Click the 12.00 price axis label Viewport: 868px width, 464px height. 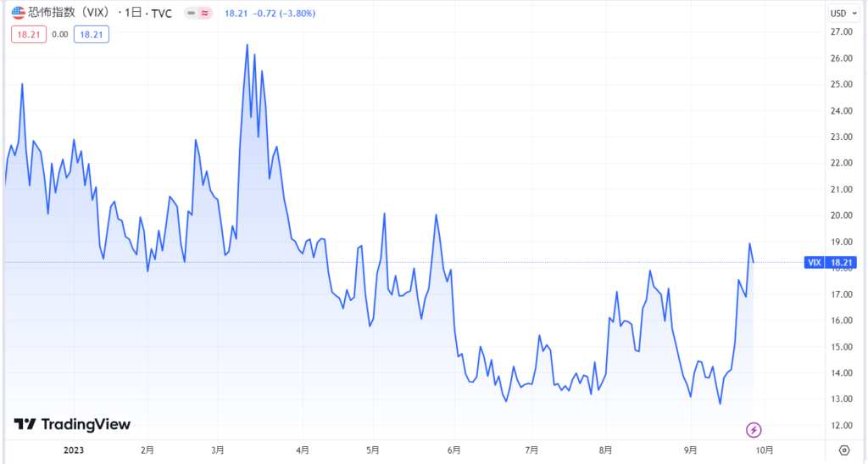[842, 425]
